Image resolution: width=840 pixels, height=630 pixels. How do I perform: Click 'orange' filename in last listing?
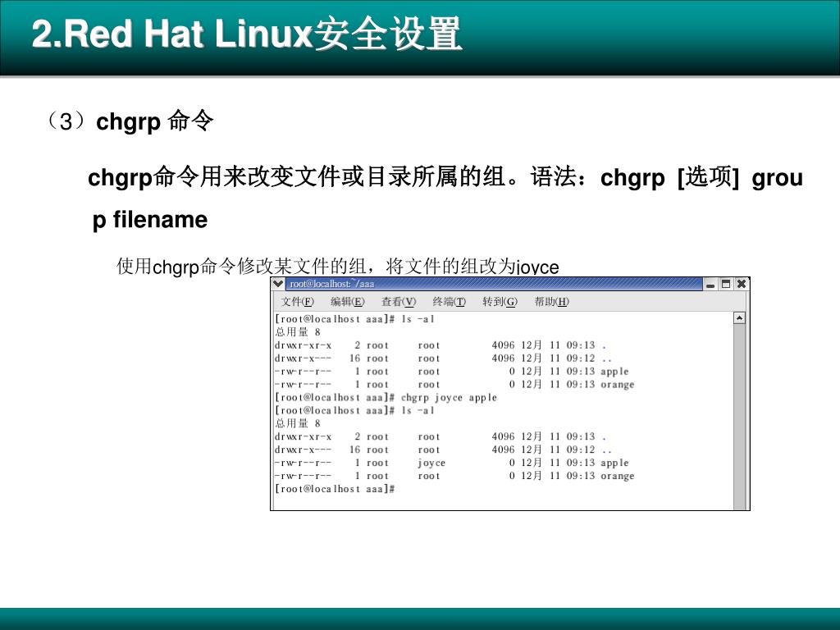point(617,476)
